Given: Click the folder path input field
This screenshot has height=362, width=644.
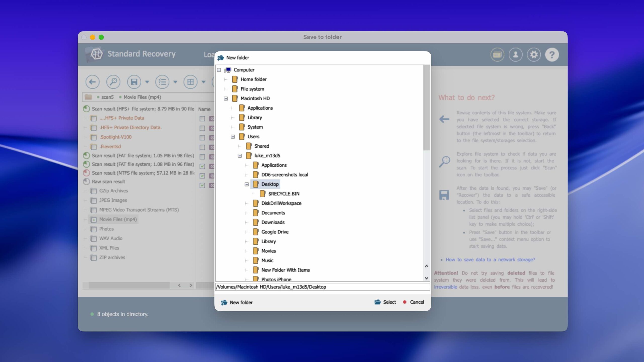Looking at the screenshot, I should (x=323, y=287).
